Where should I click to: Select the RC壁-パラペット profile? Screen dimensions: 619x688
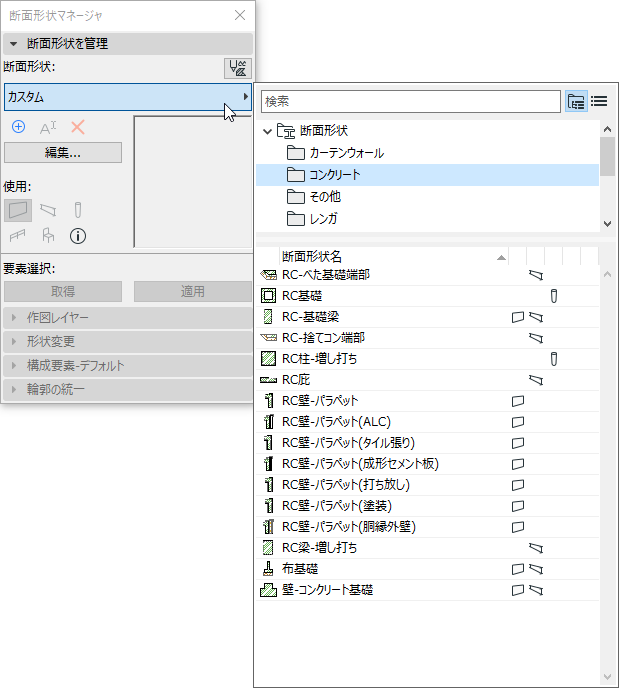tap(427, 401)
